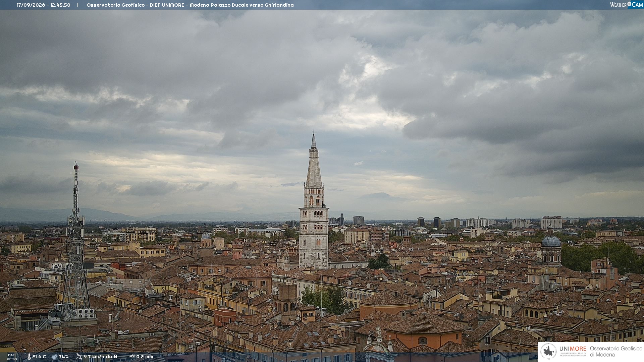
Task: Click the 0.2 mm precipitation value
Action: tap(145, 357)
